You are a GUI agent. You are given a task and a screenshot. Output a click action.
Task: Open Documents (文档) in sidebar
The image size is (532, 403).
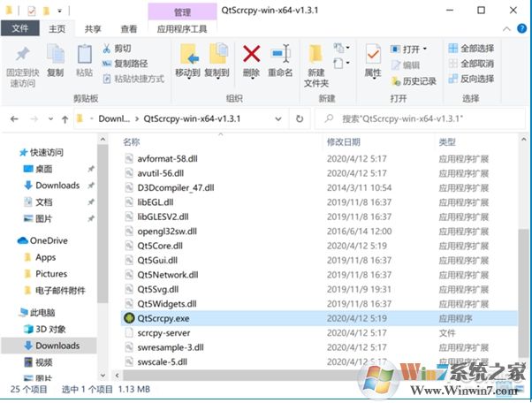pyautogui.click(x=38, y=202)
